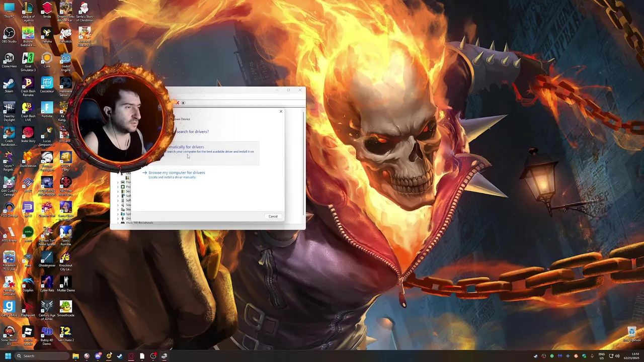The image size is (644, 362).
Task: Open Goat Simulator 3 shortcut
Action: point(28,62)
